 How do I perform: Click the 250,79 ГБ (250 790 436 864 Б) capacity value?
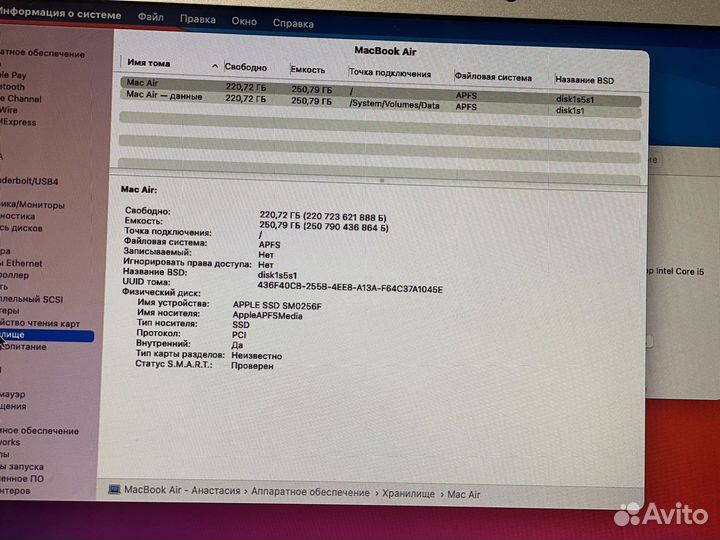pos(324,226)
